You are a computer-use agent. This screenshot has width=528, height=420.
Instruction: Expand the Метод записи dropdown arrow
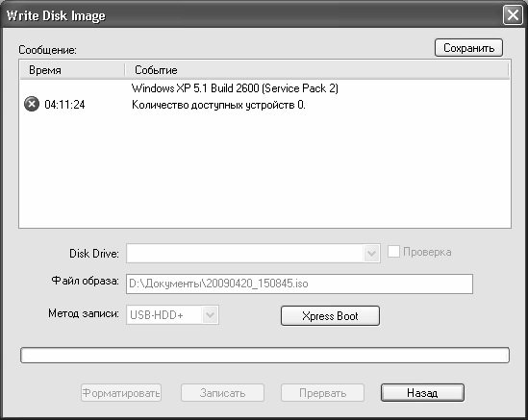click(210, 315)
